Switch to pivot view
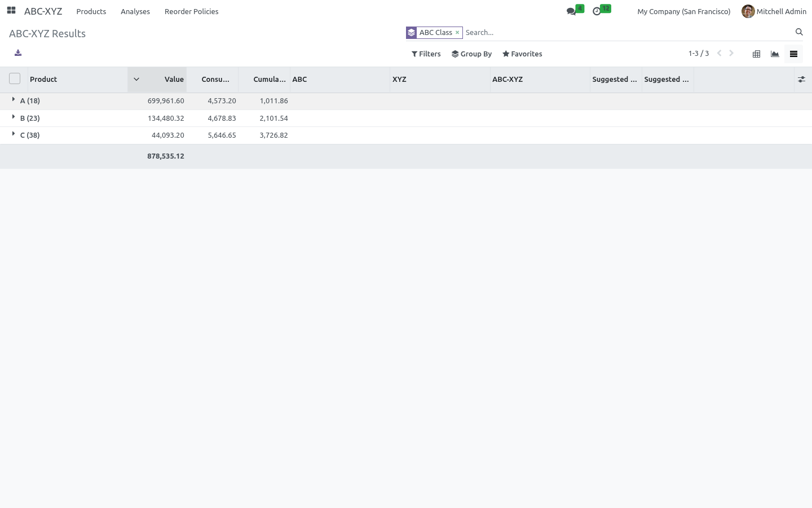 [757, 54]
